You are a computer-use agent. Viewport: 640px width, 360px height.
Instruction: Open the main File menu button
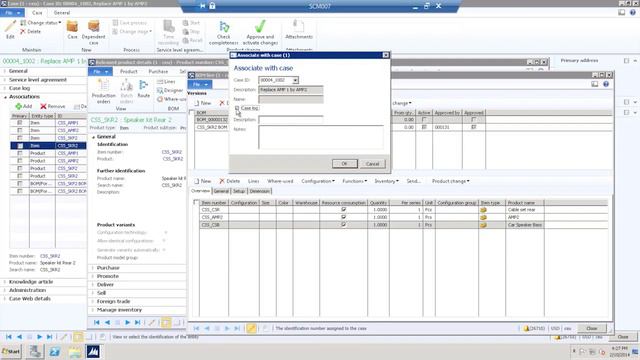point(13,13)
